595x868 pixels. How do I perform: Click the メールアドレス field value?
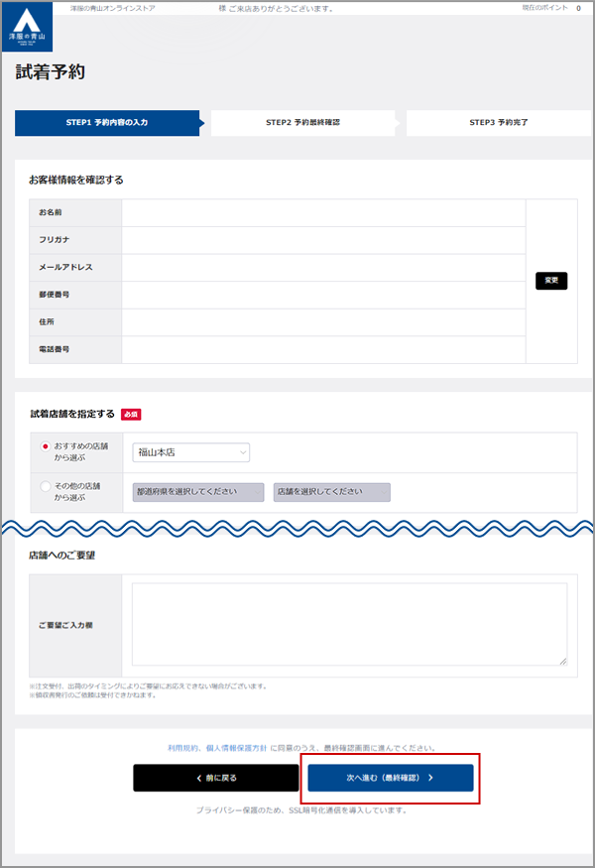click(323, 267)
